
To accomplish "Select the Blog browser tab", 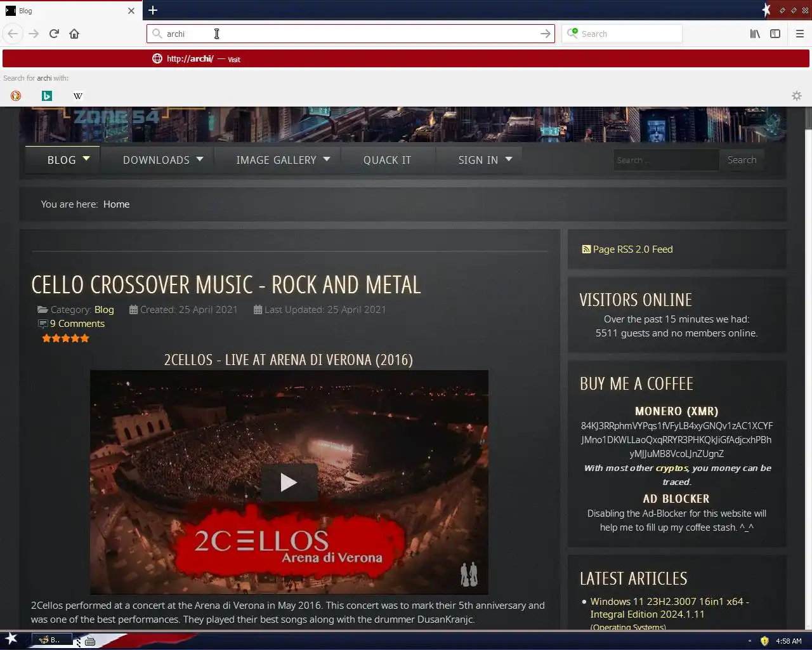I will coord(70,11).
